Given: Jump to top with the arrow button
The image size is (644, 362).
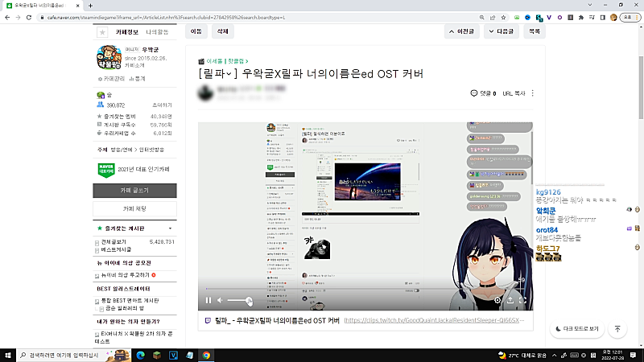Looking at the screenshot, I should [x=617, y=329].
